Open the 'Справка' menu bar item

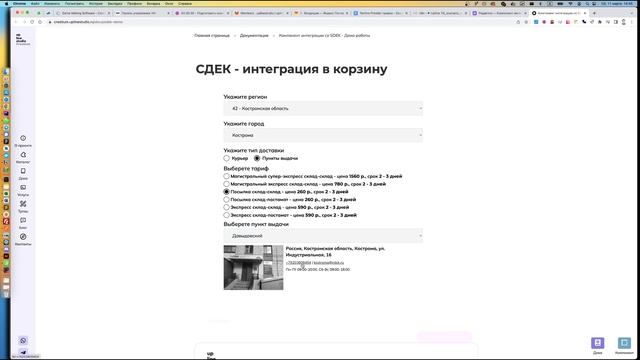tap(185, 4)
